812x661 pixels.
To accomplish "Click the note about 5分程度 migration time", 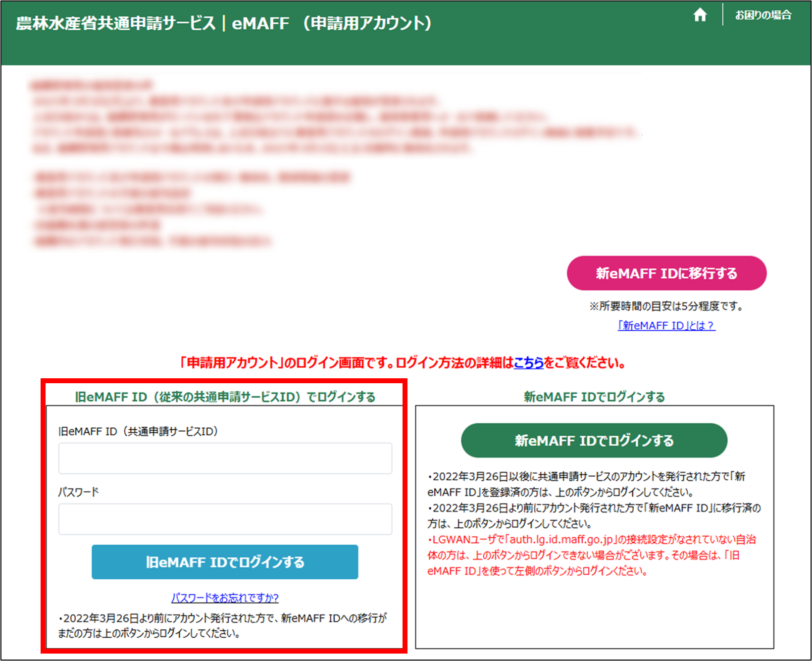I will pyautogui.click(x=666, y=306).
